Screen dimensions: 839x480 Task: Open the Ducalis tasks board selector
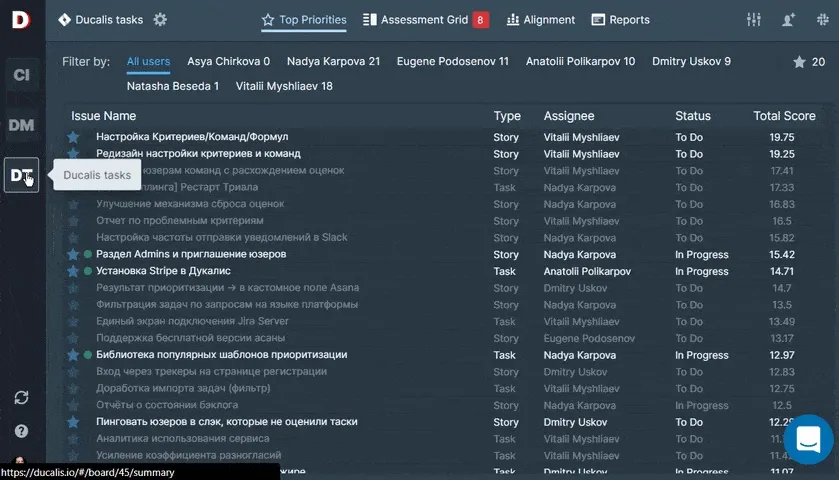click(x=102, y=20)
